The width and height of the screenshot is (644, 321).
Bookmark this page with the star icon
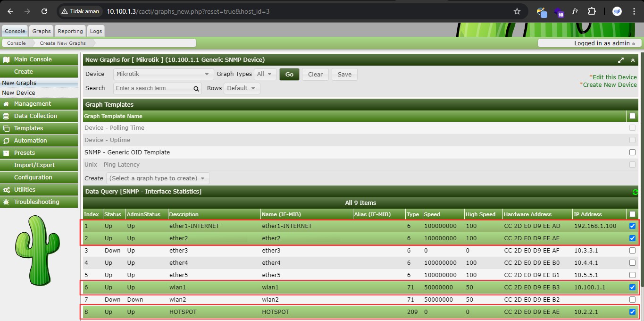click(517, 11)
